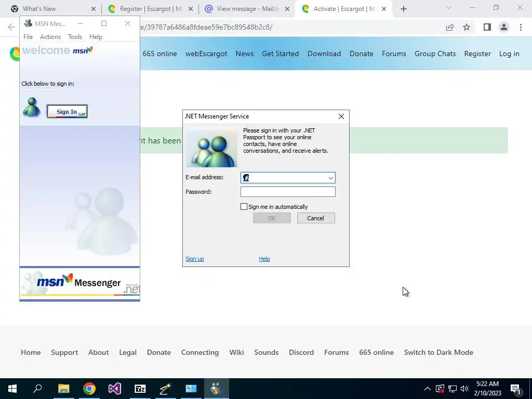Focus the E-mail address field
Viewport: 532px width, 399px height.
(288, 178)
